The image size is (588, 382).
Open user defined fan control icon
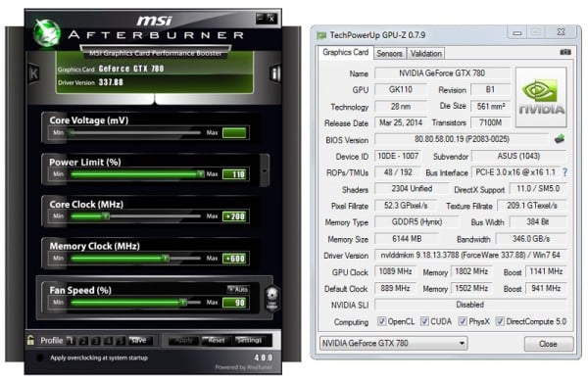click(x=272, y=299)
